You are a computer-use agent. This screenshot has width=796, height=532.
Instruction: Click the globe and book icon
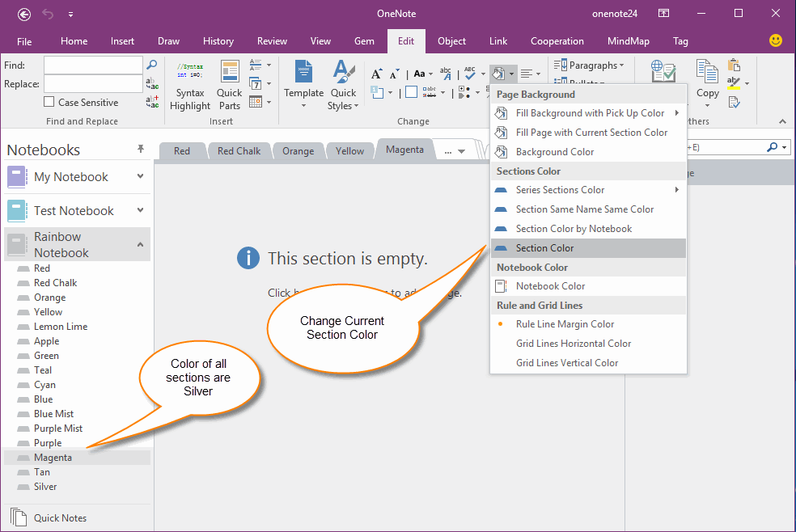[x=663, y=71]
